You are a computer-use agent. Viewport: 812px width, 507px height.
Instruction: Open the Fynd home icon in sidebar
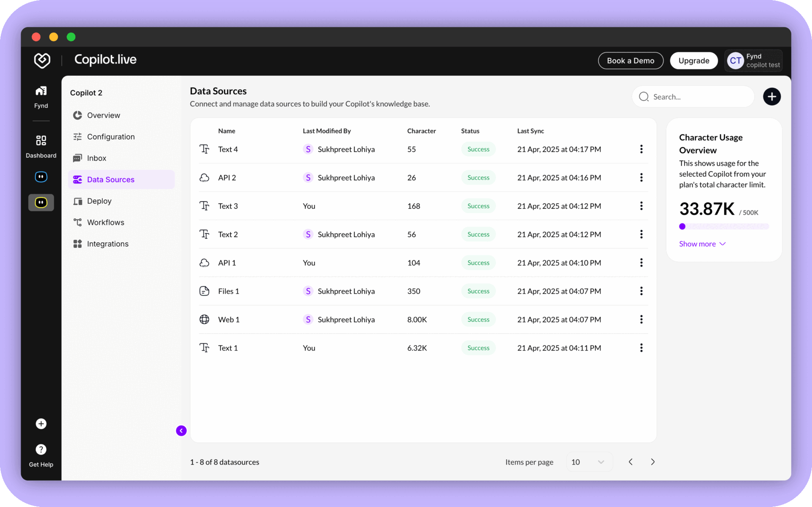pos(41,91)
